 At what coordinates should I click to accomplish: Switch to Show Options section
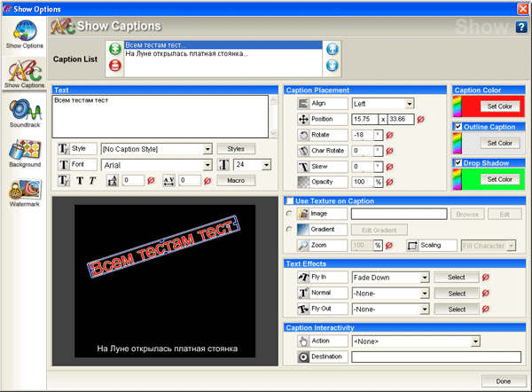25,35
